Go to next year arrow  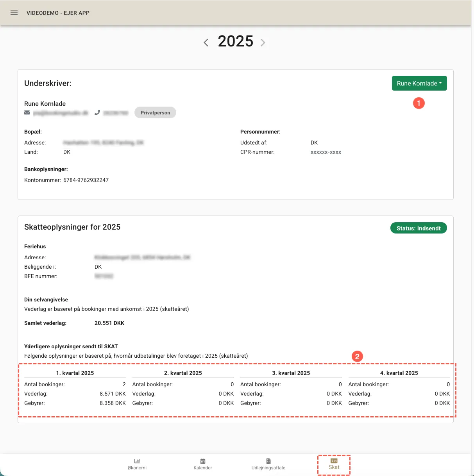263,43
